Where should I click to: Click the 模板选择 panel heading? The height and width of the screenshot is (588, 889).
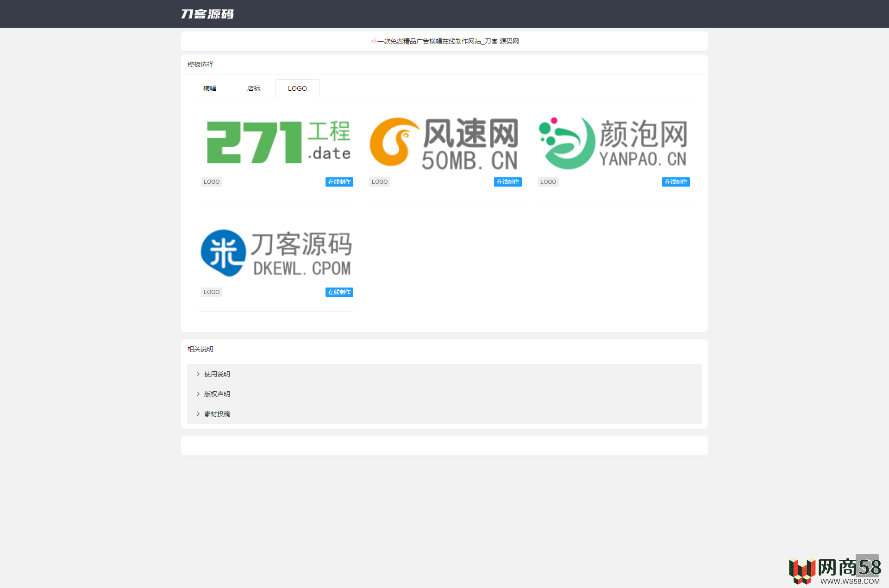point(200,64)
